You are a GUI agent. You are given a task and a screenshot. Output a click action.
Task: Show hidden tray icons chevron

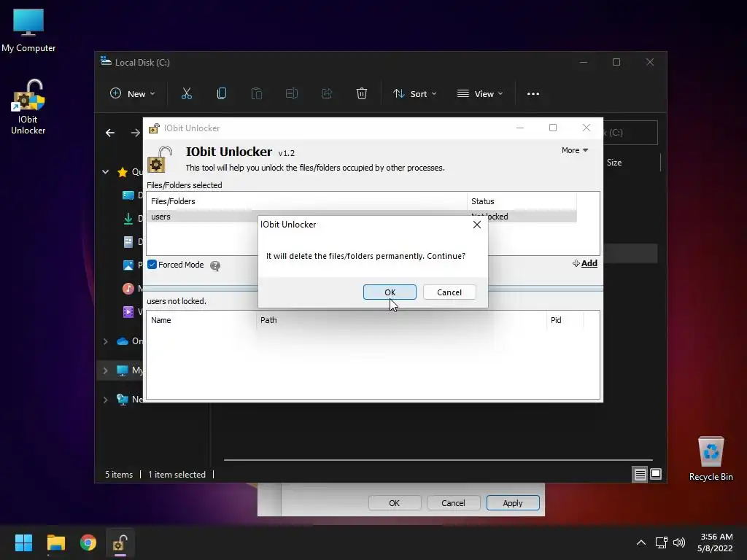[641, 542]
